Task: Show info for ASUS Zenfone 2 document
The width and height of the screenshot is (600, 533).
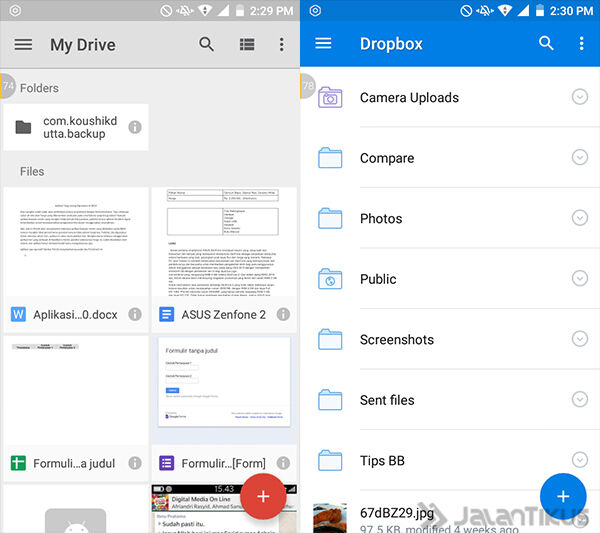Action: 283,314
